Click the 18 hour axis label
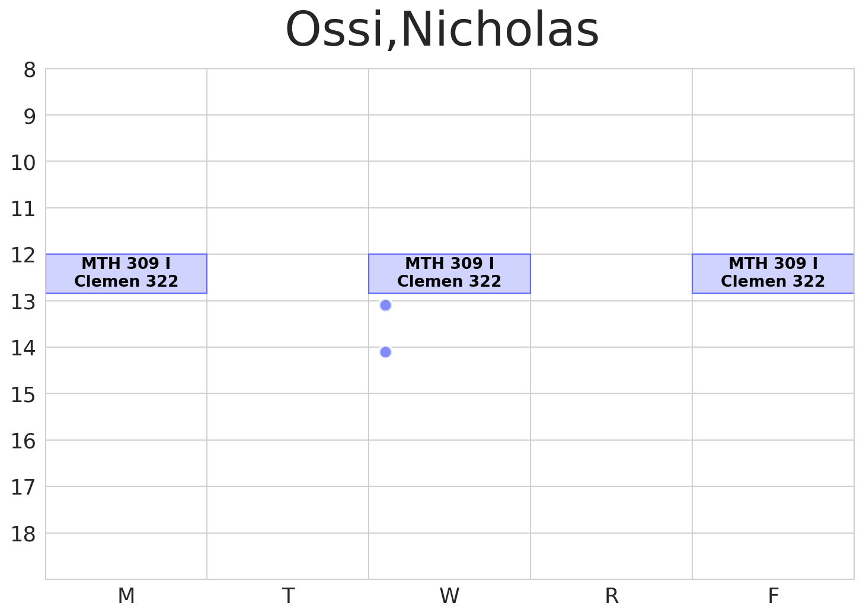The height and width of the screenshot is (616, 863). (24, 534)
